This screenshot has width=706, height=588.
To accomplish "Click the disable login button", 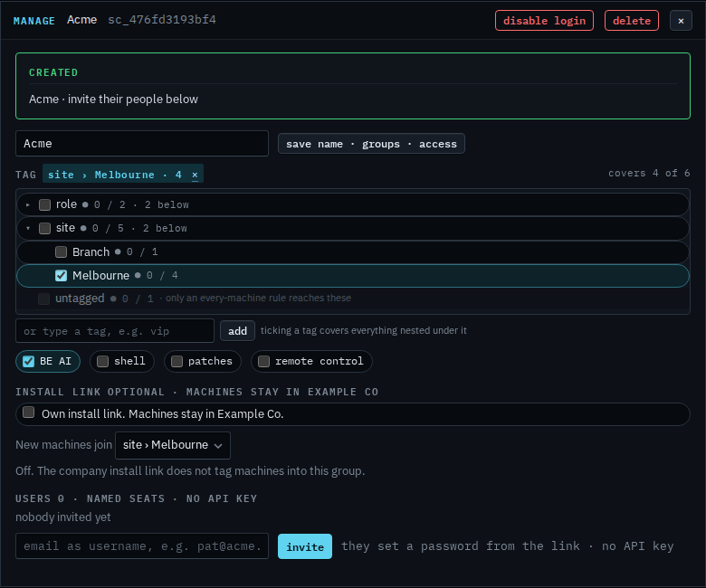I will pyautogui.click(x=544, y=21).
